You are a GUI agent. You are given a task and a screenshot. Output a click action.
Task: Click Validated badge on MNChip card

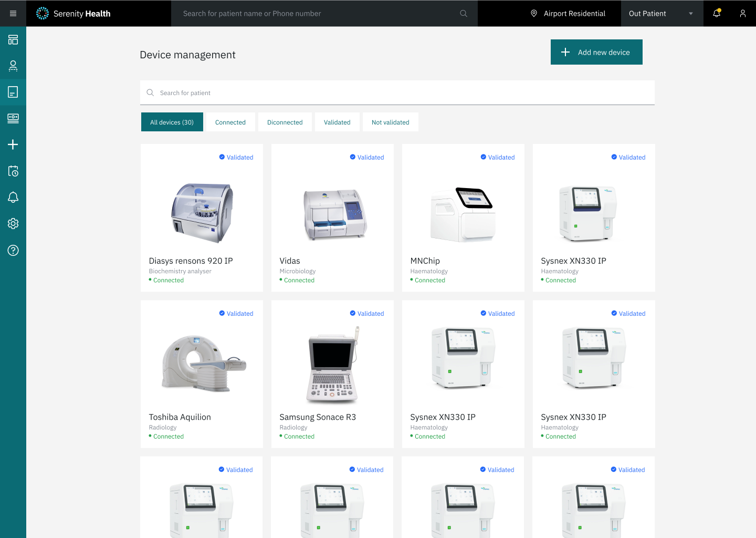(x=498, y=157)
